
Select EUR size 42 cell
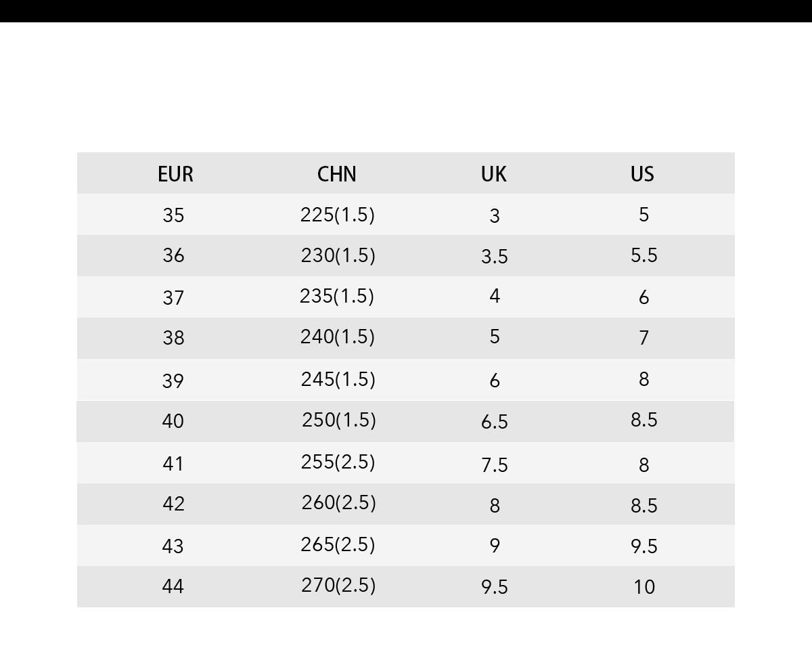tap(173, 504)
